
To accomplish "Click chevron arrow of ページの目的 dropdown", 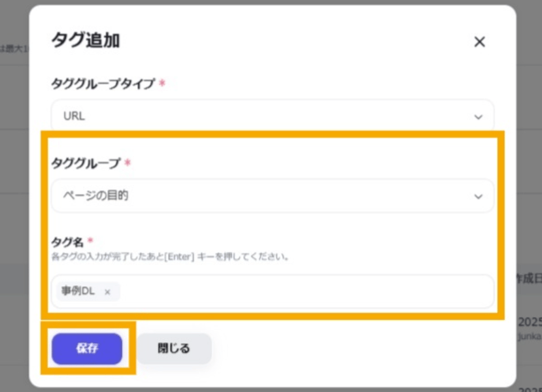I will click(478, 196).
